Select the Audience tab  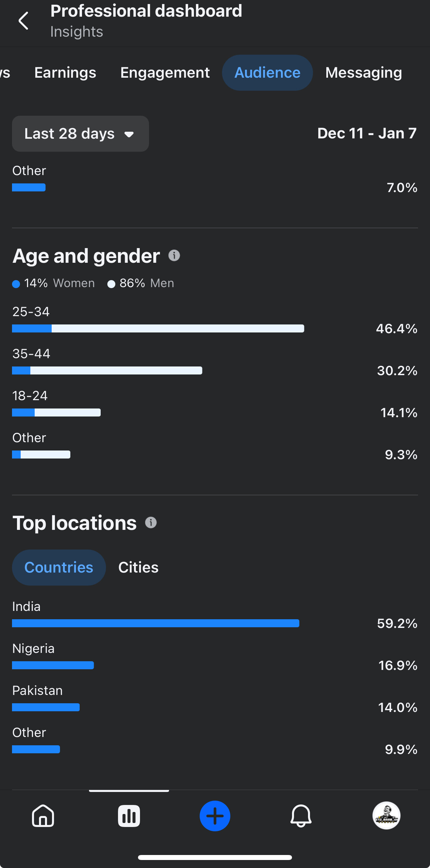267,73
